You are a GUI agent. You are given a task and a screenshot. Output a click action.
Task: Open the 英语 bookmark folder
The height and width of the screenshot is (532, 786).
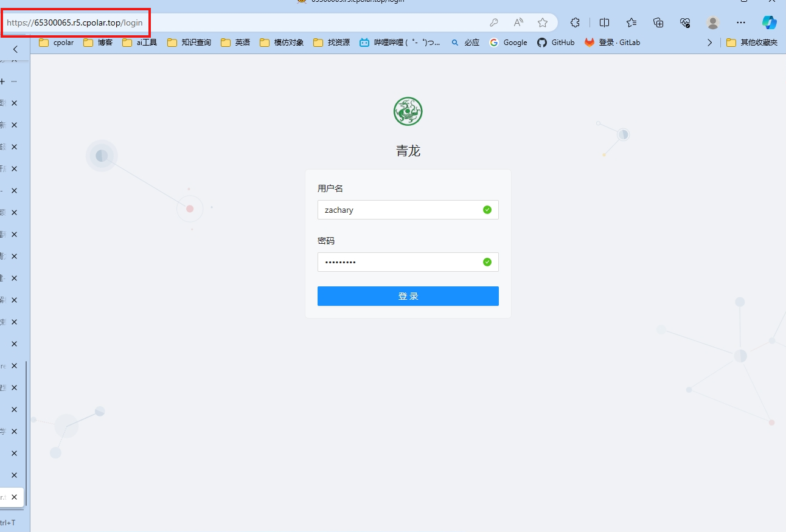(235, 43)
